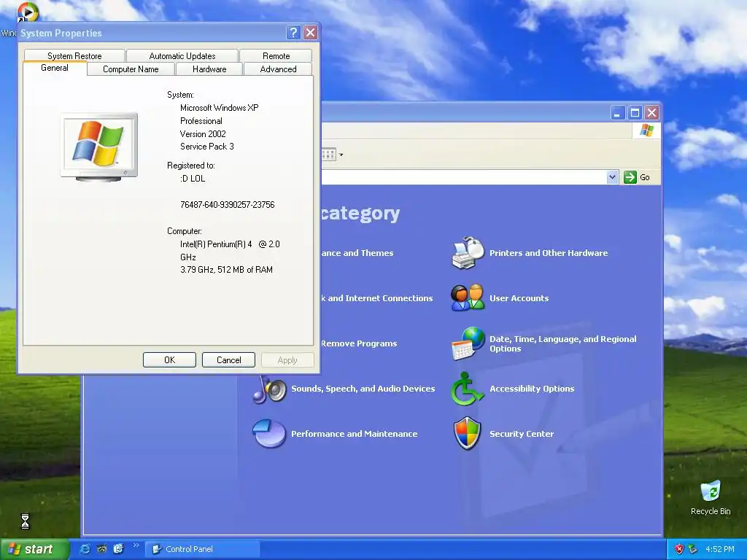Image resolution: width=747 pixels, height=560 pixels.
Task: Click the help question mark in System Properties
Action: [293, 32]
